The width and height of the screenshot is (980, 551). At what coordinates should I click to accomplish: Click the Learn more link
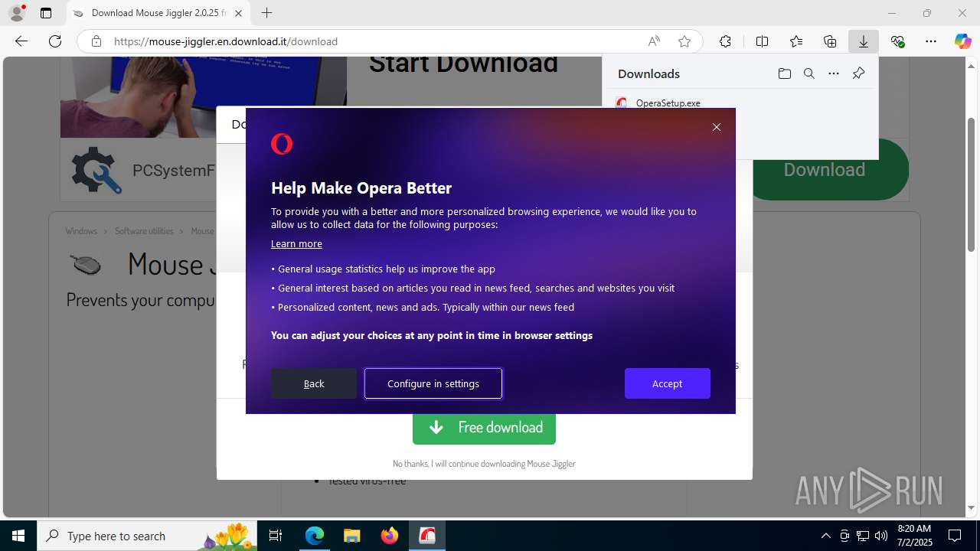tap(296, 243)
